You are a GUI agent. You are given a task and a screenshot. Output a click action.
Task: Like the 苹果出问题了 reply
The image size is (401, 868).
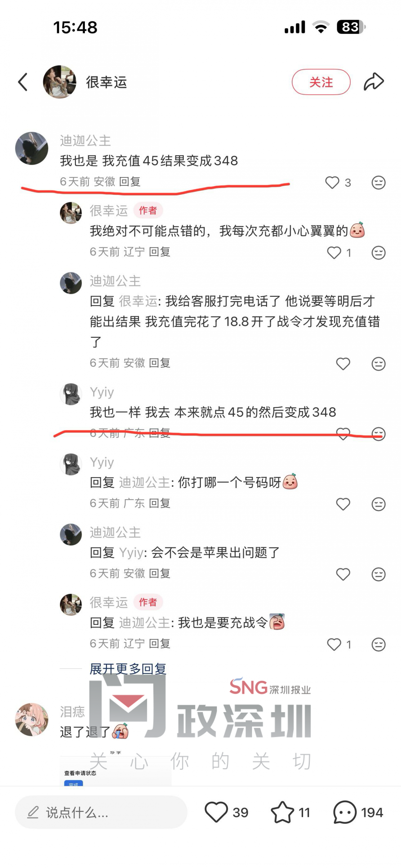(x=343, y=574)
